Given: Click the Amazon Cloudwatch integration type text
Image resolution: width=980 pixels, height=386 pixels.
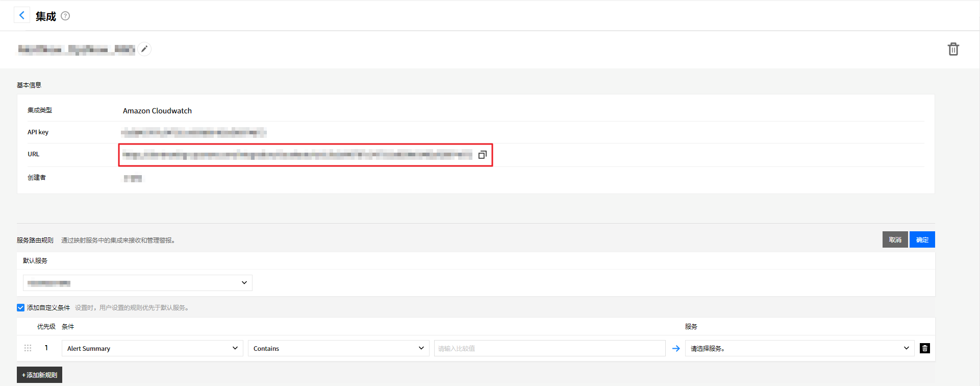Looking at the screenshot, I should (157, 111).
